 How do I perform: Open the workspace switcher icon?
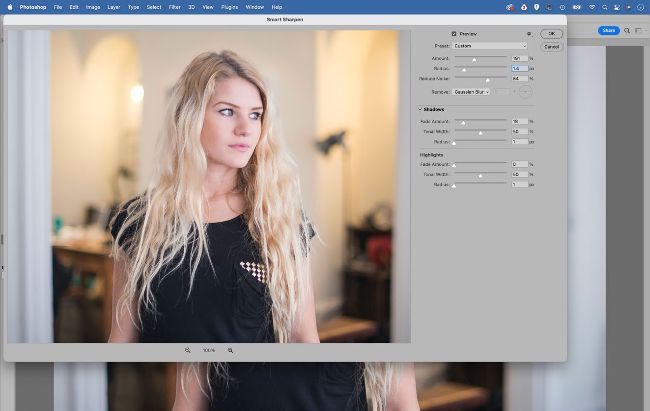(639, 31)
